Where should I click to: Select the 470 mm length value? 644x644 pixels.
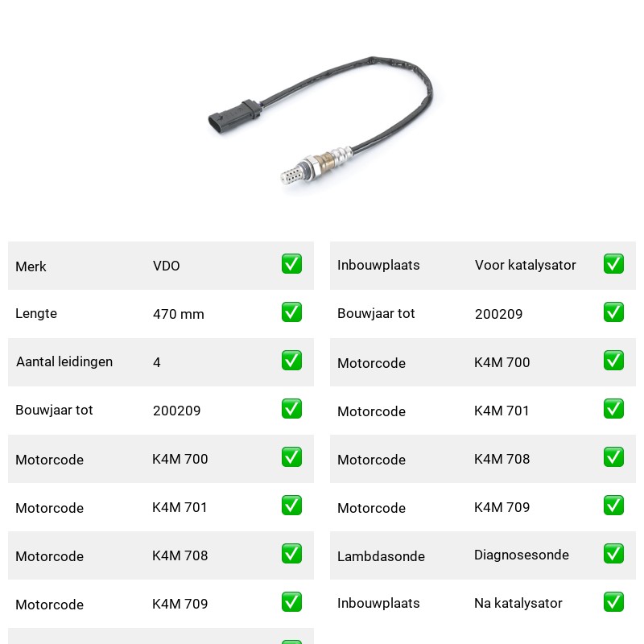pos(178,314)
